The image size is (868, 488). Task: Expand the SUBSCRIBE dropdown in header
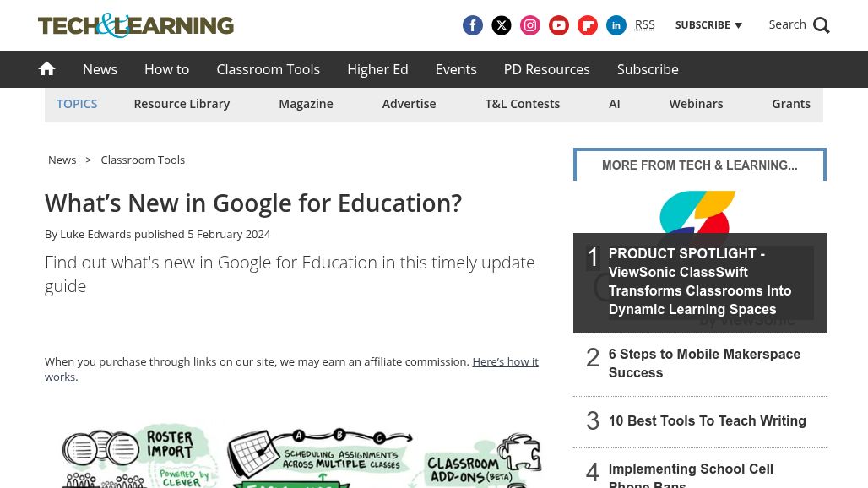(708, 24)
